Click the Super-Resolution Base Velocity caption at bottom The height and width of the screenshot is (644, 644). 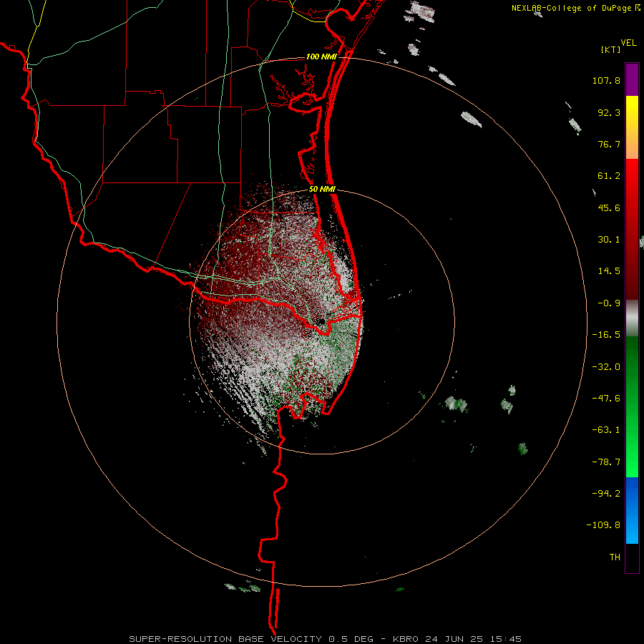(x=326, y=639)
